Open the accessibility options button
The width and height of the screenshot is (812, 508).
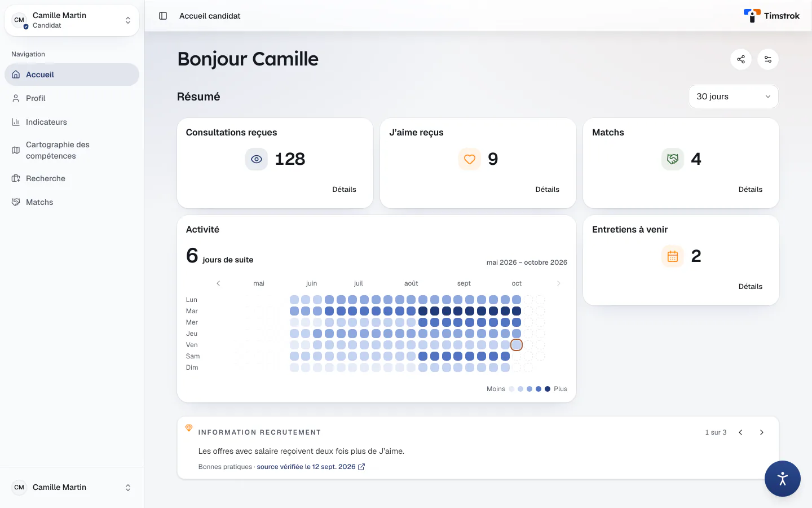point(783,479)
